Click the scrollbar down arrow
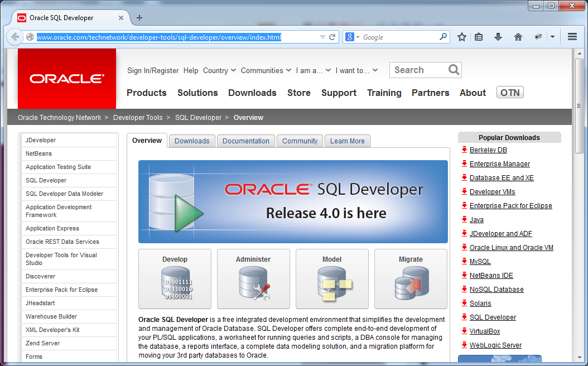Screen dimensions: 588x366 tap(579, 358)
